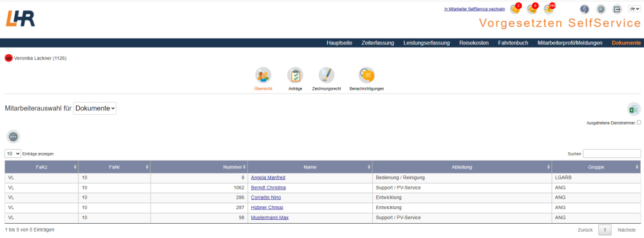Viewport: 644px width, 238px height.
Task: Open the Mitarbeiterauswahl Dokumente dropdown
Action: (95, 108)
